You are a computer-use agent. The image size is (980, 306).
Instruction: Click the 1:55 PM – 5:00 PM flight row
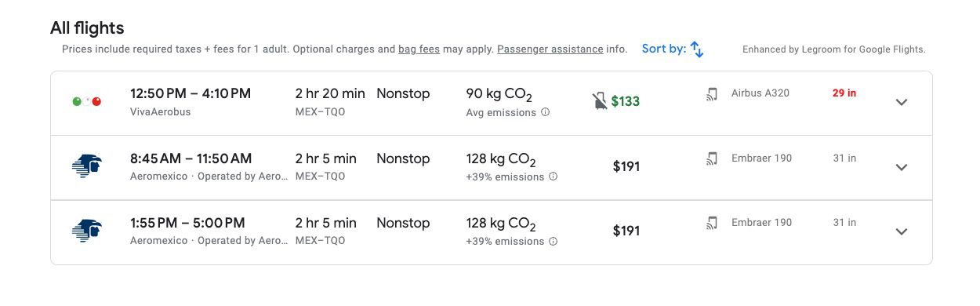[x=492, y=232]
